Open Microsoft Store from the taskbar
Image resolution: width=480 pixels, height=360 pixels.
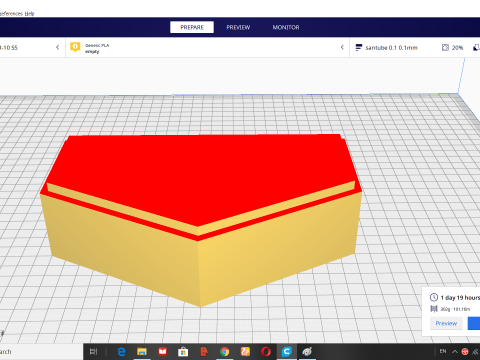(183, 351)
